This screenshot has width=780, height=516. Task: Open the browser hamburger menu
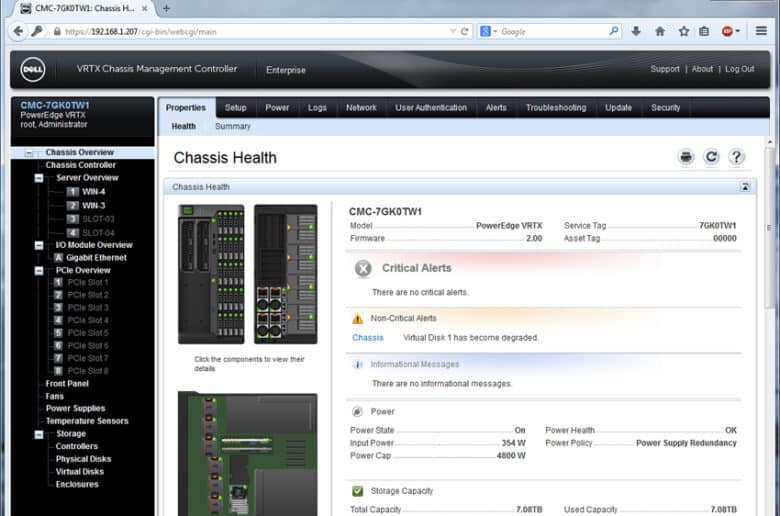point(761,31)
